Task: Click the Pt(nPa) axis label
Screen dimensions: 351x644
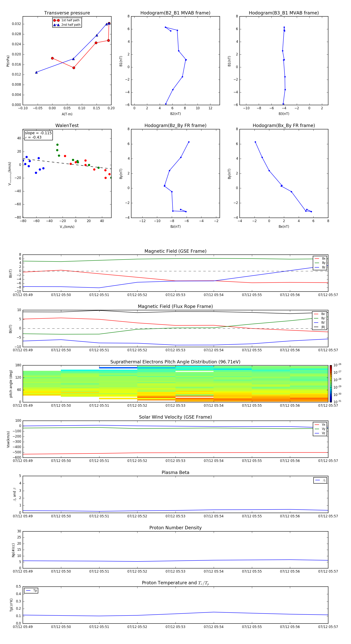Action: 8,61
